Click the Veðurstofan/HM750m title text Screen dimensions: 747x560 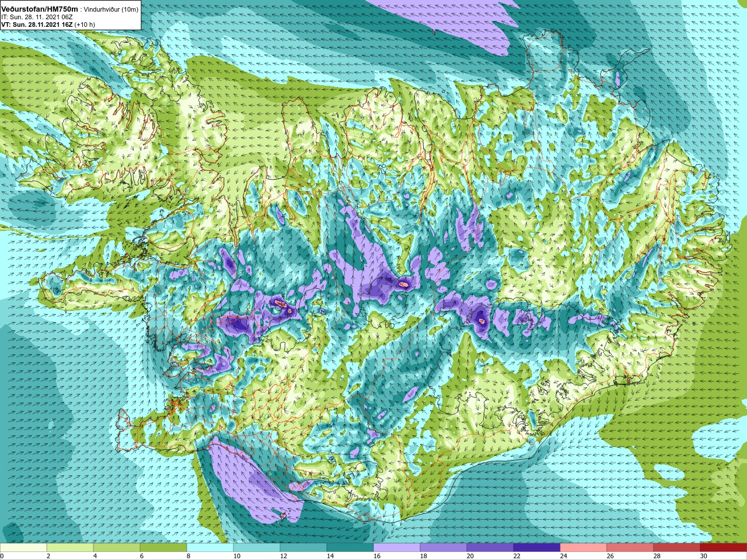(x=39, y=9)
